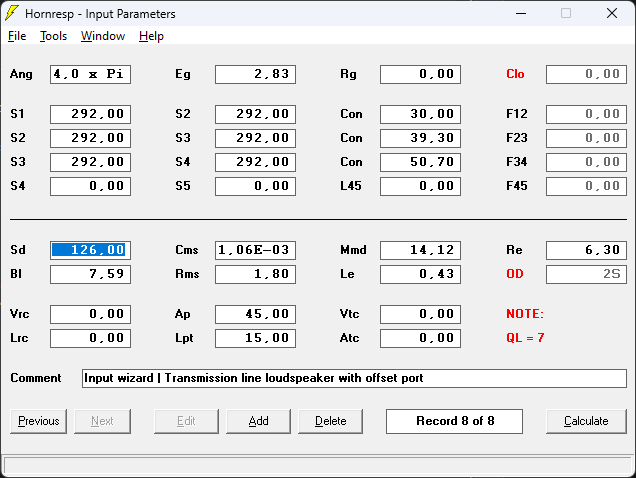Minimize the Hornresp window
The image size is (636, 478).
click(x=521, y=13)
